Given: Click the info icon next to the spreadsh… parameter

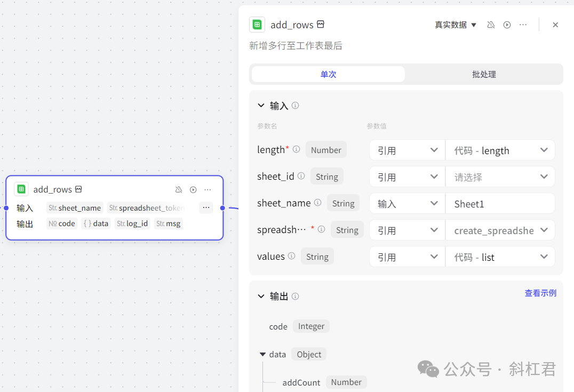Looking at the screenshot, I should point(322,229).
